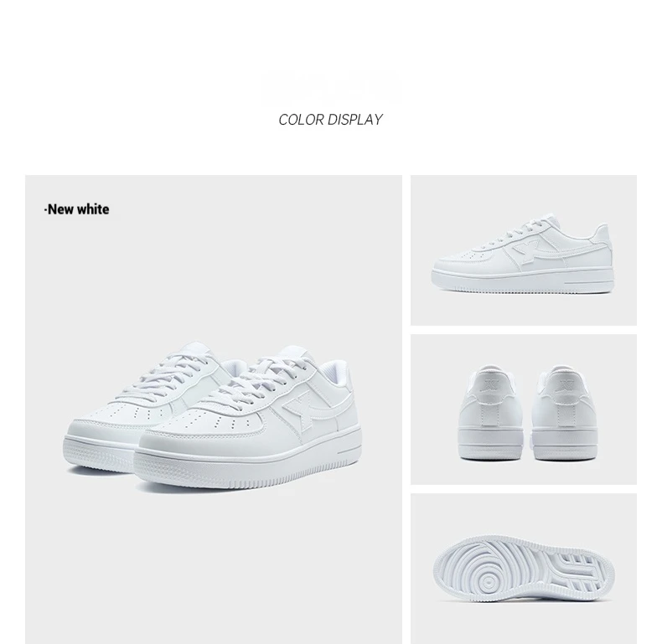Click the right heel tab X logo
The height and width of the screenshot is (644, 662).
coord(563,385)
